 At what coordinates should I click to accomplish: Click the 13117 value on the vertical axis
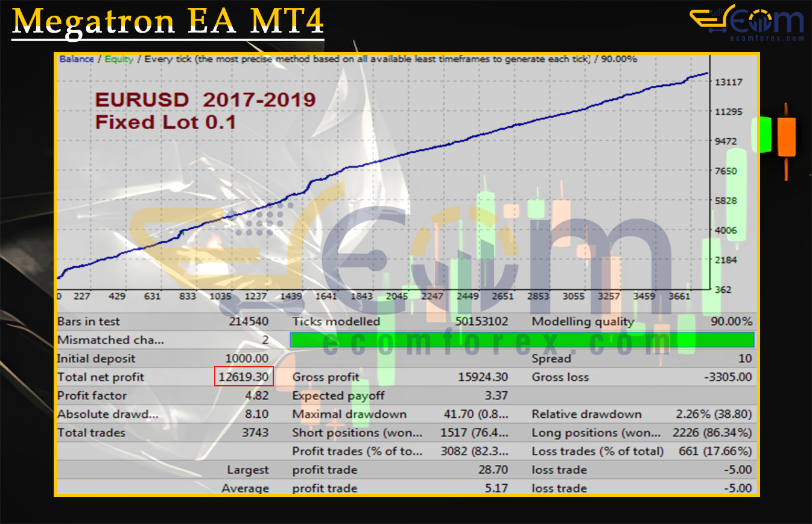coord(728,82)
